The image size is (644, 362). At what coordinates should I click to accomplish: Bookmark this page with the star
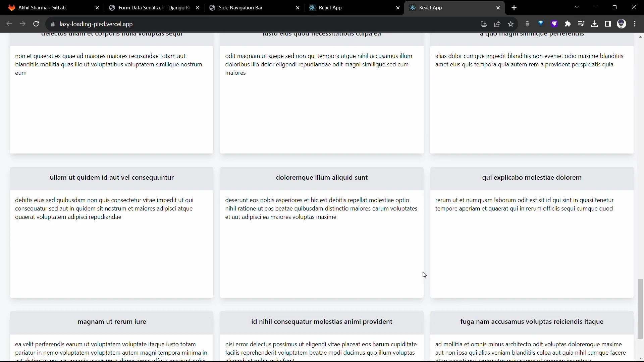click(x=511, y=24)
